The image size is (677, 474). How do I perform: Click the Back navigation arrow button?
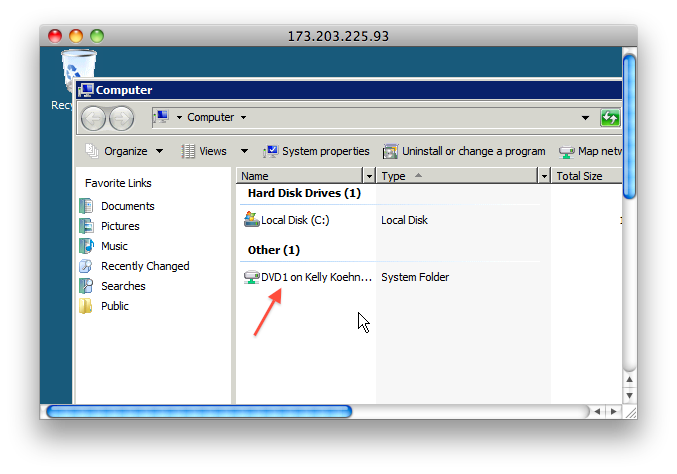[x=93, y=118]
